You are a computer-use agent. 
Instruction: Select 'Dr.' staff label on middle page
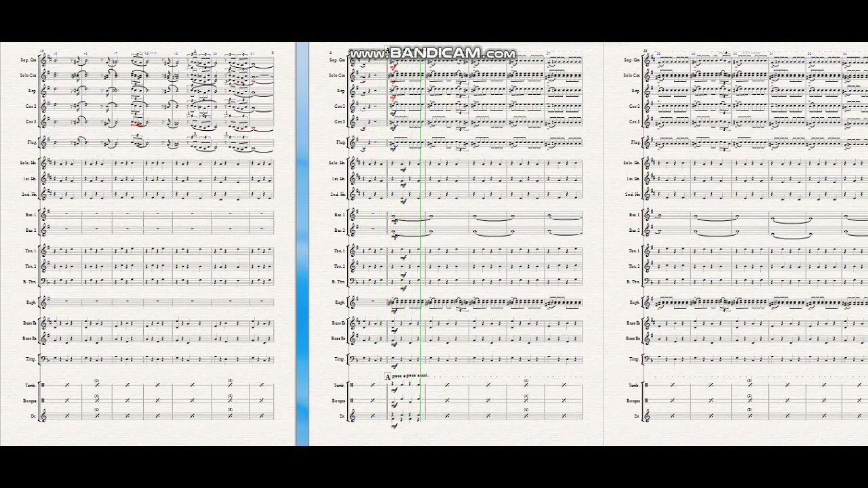point(342,416)
